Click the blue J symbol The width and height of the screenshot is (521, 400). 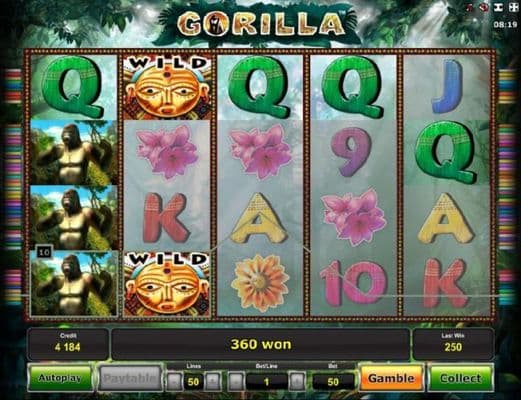coord(447,87)
